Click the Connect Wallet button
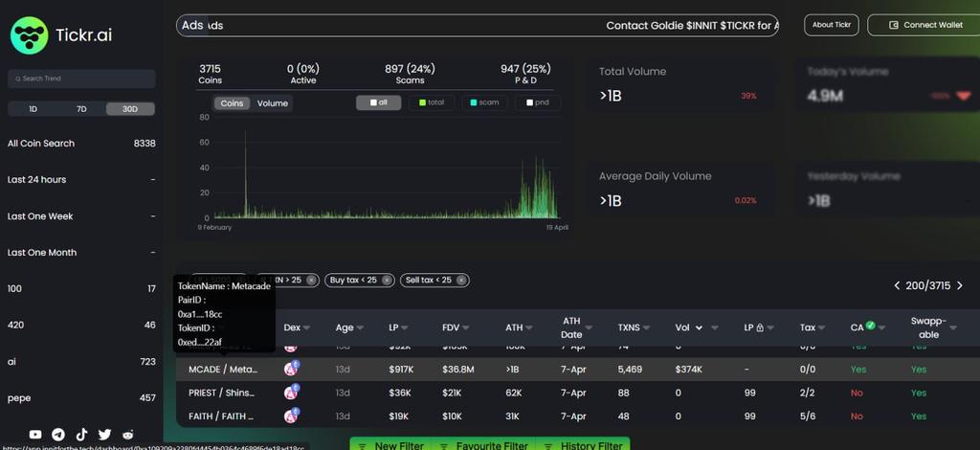 click(925, 25)
